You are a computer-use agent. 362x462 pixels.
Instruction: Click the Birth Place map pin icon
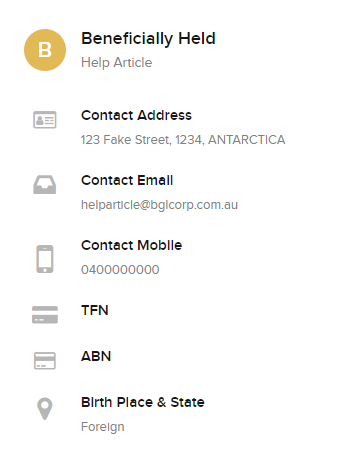pyautogui.click(x=45, y=409)
